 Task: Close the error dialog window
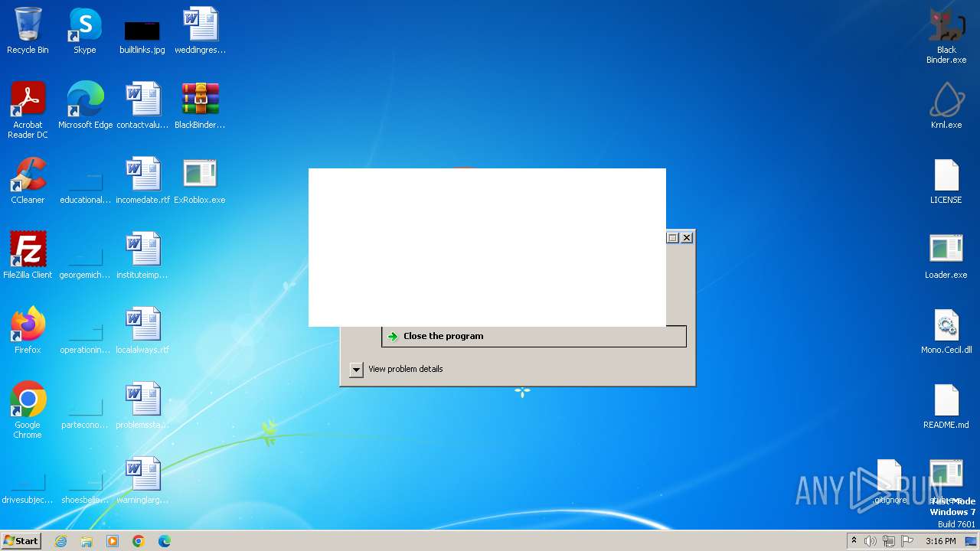687,238
